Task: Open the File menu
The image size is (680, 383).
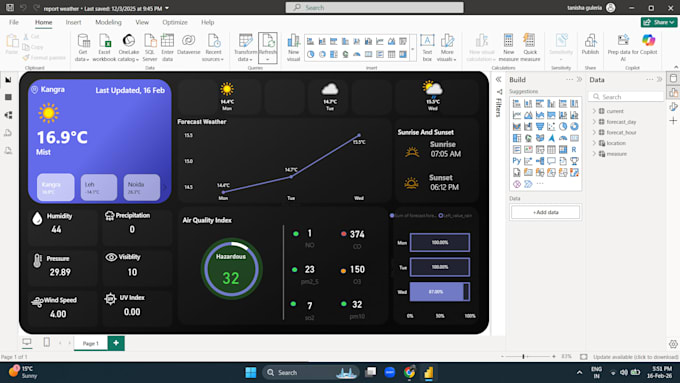Action: coord(14,22)
